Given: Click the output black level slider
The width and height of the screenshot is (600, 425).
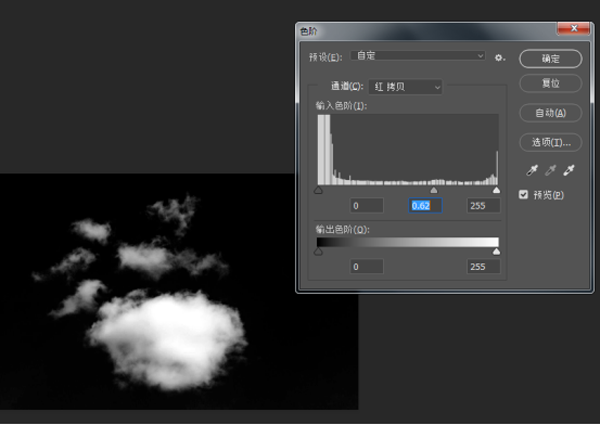Looking at the screenshot, I should (x=318, y=251).
